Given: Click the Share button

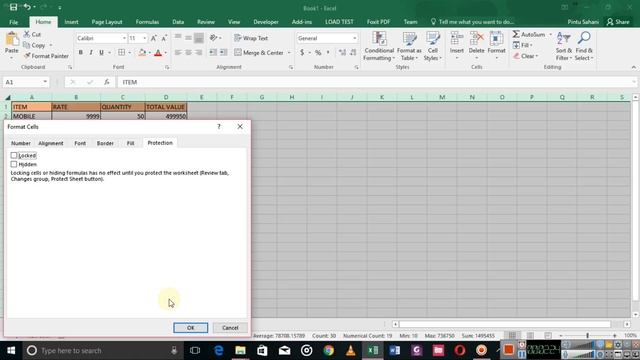Looking at the screenshot, I should point(618,22).
